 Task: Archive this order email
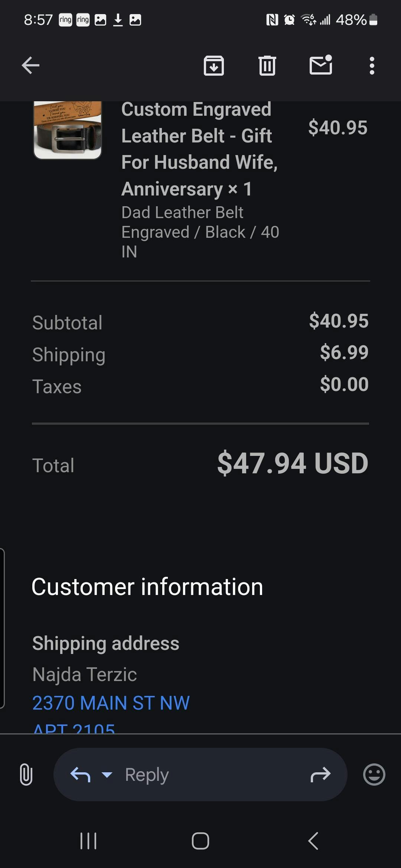pos(214,66)
